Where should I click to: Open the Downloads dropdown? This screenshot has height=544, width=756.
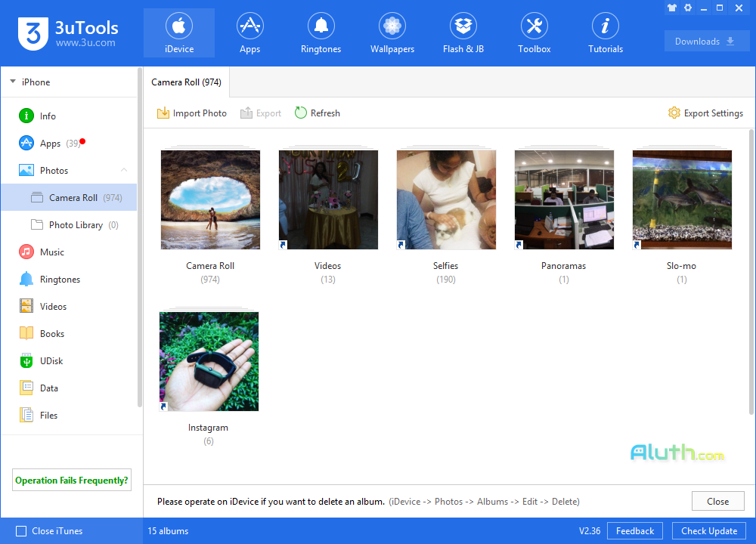tap(706, 41)
